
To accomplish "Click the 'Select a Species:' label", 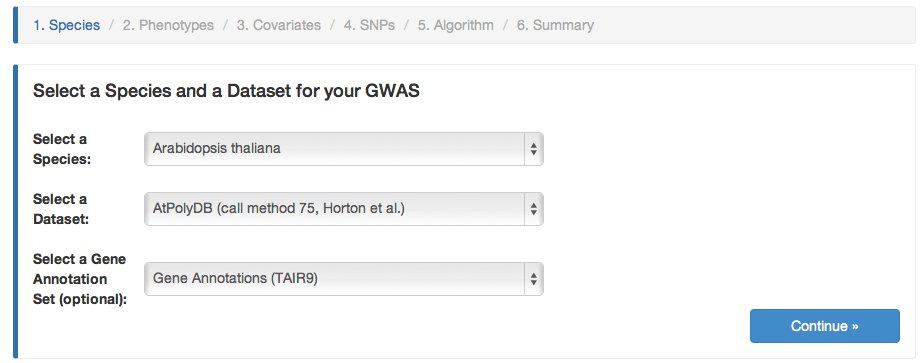I will (62, 149).
